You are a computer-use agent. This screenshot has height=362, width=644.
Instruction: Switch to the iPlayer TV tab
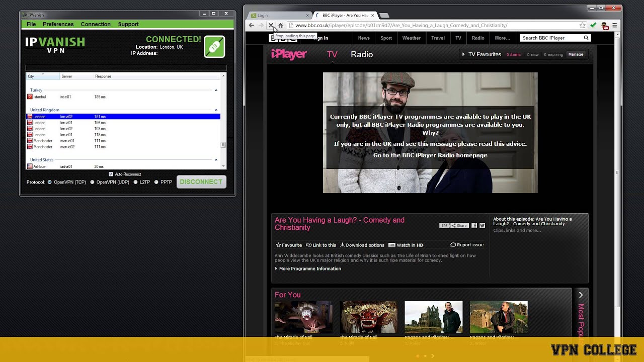[x=332, y=54]
